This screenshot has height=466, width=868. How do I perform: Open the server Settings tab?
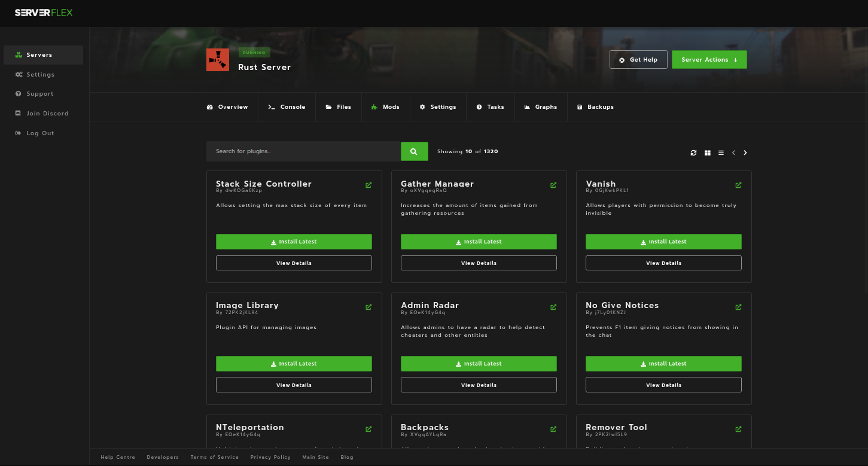click(438, 107)
